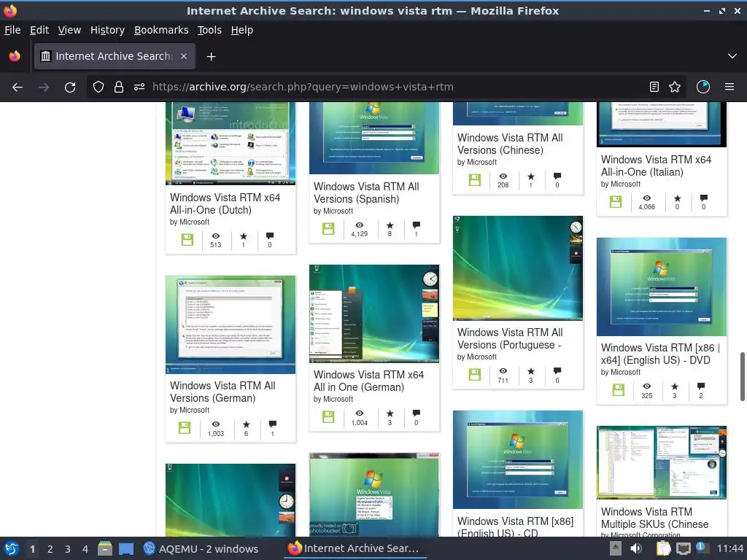747x560 pixels.
Task: Select the Internet Archive Search tab
Action: tap(115, 56)
